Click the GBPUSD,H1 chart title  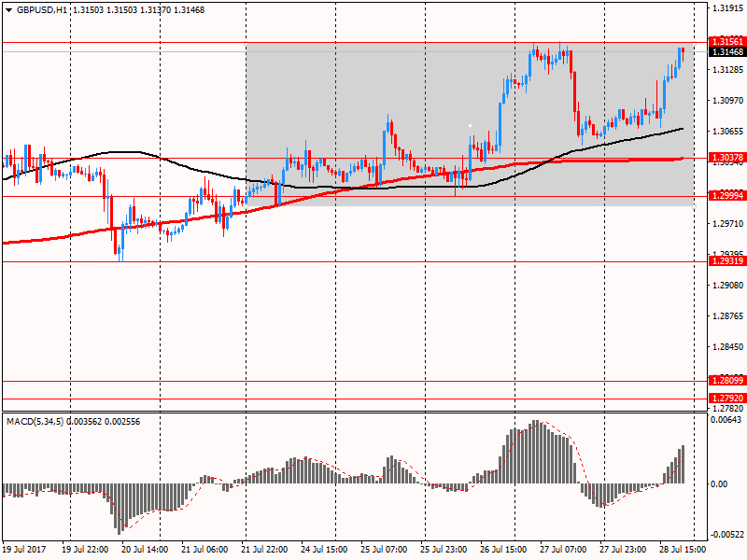[x=42, y=10]
